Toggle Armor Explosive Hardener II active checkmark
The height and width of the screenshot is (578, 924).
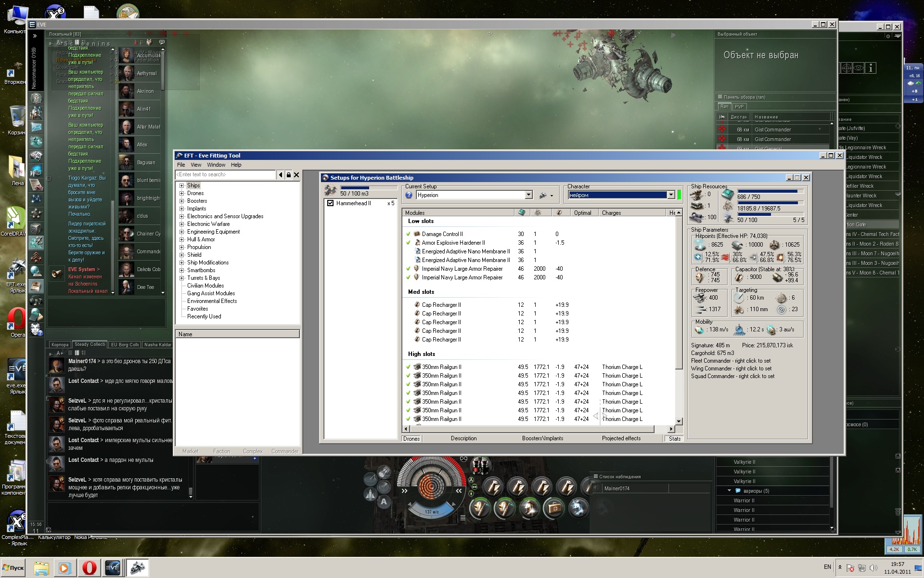[409, 243]
